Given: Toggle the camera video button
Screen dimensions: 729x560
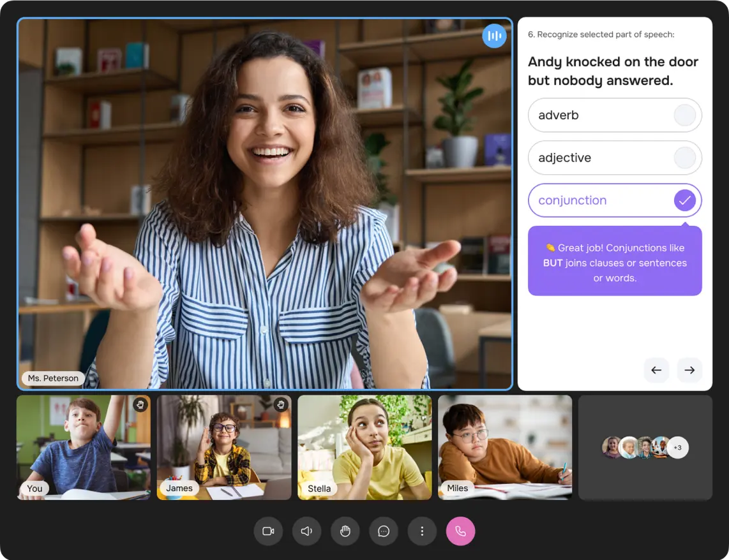Looking at the screenshot, I should point(268,531).
